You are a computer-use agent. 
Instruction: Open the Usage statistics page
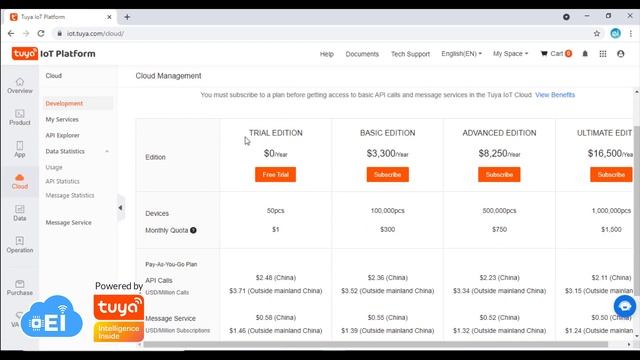pos(54,167)
